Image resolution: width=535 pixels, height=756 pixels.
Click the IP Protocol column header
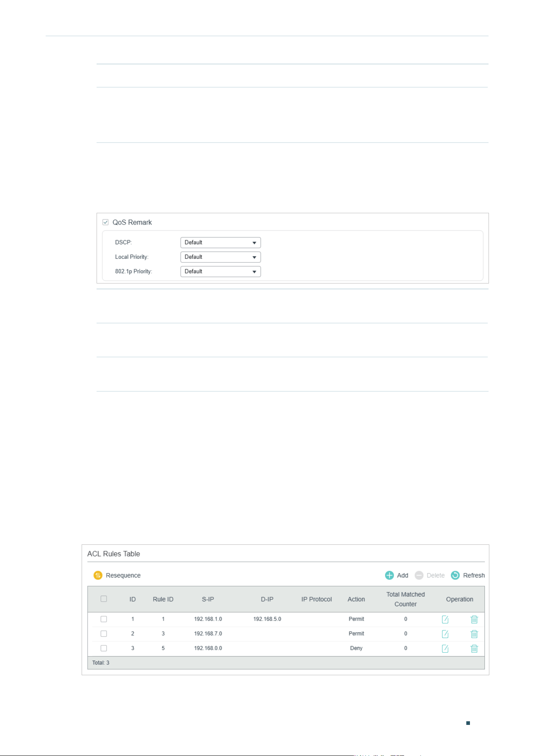point(316,599)
